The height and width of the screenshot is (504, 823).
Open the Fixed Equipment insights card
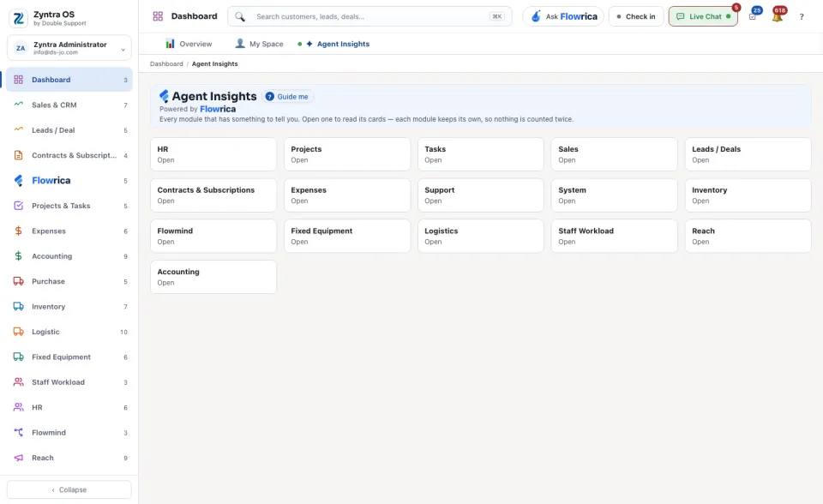pos(347,237)
